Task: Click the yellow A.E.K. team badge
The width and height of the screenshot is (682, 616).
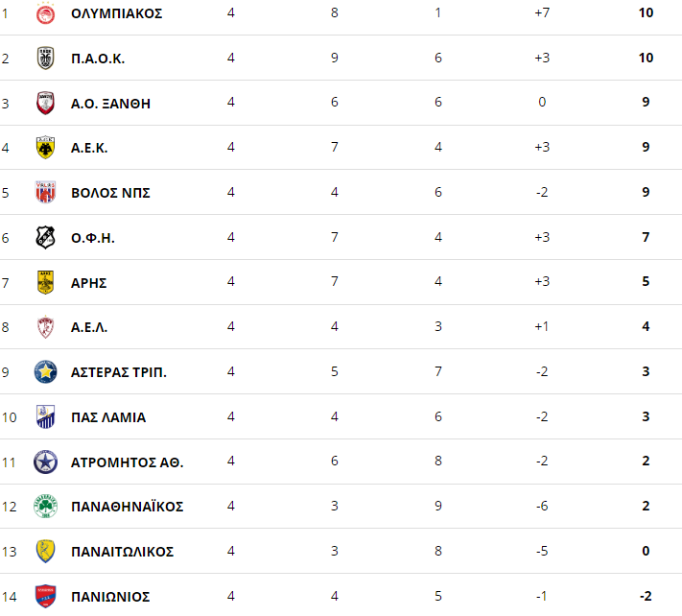Action: pos(45,148)
